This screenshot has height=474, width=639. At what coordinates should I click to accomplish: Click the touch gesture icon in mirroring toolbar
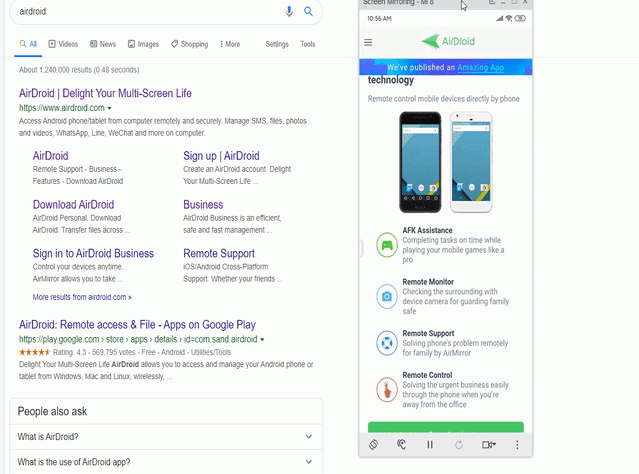[x=401, y=444]
